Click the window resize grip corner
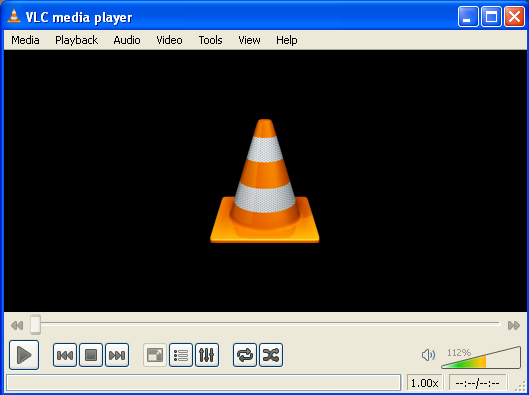Screen dimensions: 529x395 point(521,387)
